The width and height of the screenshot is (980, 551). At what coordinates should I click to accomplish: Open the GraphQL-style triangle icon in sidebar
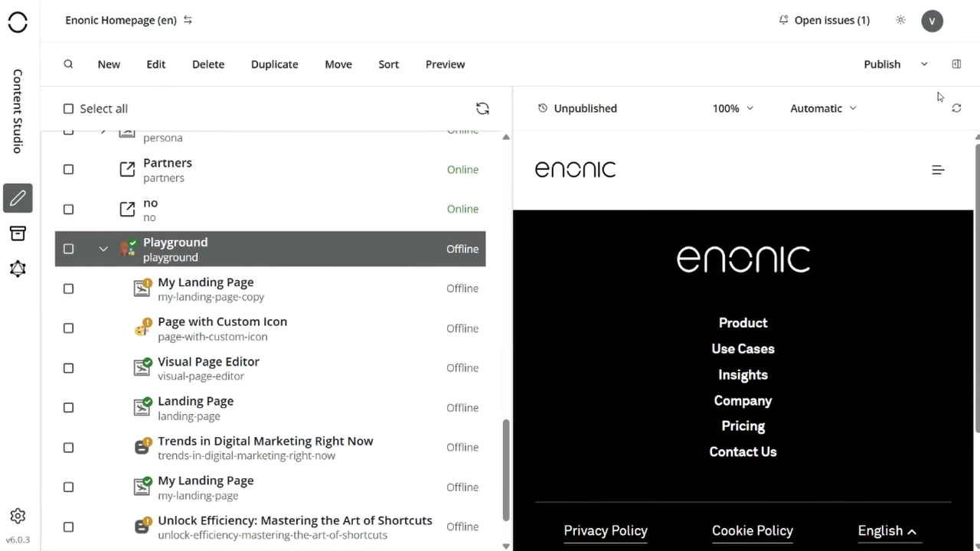click(x=18, y=269)
